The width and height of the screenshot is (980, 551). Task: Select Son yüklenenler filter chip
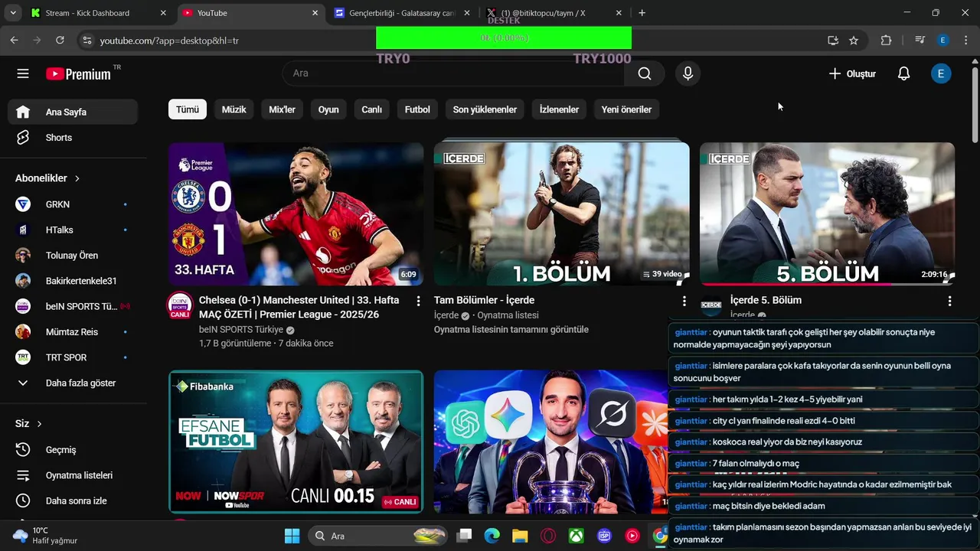(x=485, y=109)
